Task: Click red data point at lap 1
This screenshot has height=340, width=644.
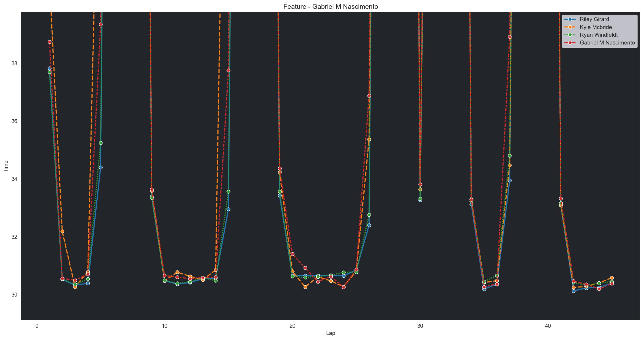Action: [49, 42]
